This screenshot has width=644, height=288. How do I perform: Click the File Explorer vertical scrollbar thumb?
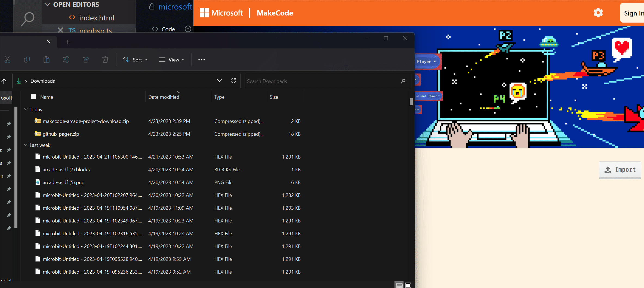tap(411, 101)
